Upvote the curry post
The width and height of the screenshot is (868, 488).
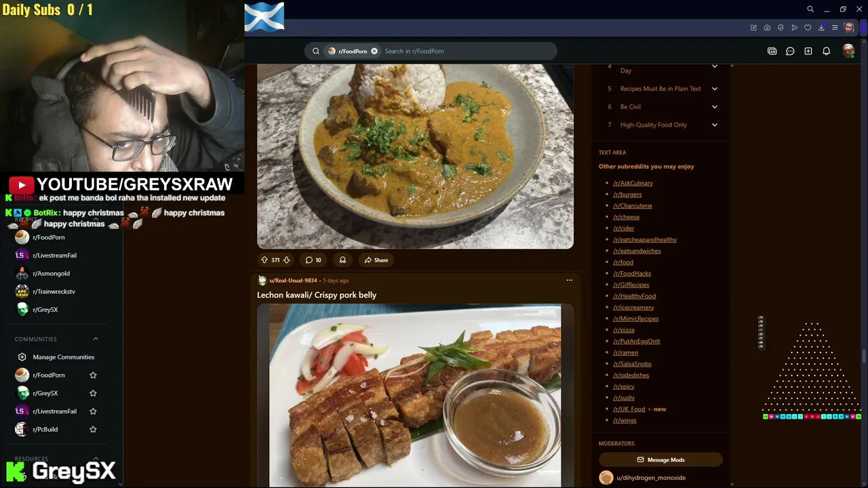click(x=264, y=260)
